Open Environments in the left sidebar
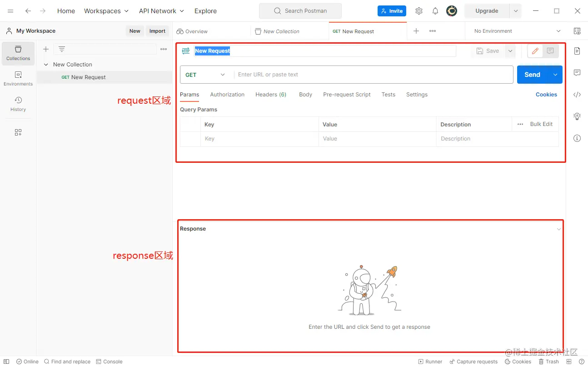 click(18, 79)
